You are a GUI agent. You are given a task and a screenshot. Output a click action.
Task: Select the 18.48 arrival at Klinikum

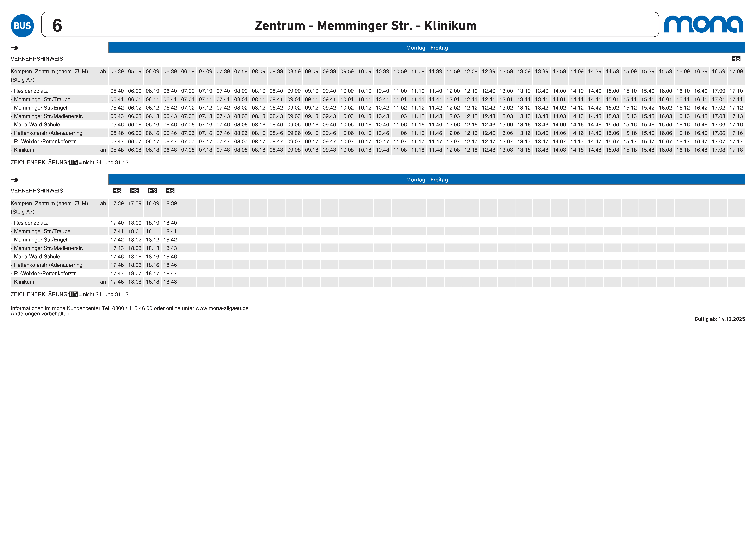click(x=170, y=282)
